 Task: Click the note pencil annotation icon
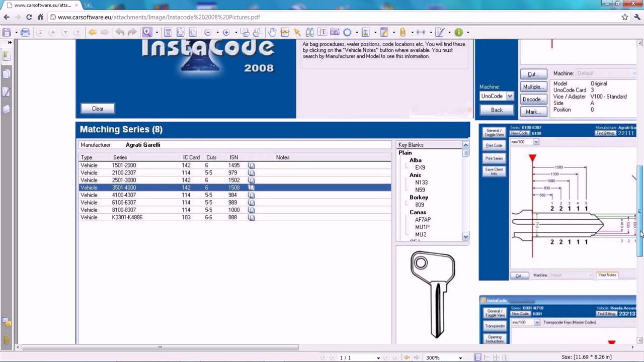(x=384, y=32)
